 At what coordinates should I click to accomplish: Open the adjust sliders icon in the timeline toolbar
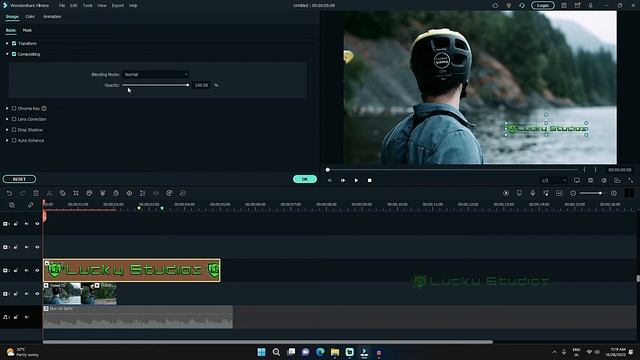(x=142, y=193)
